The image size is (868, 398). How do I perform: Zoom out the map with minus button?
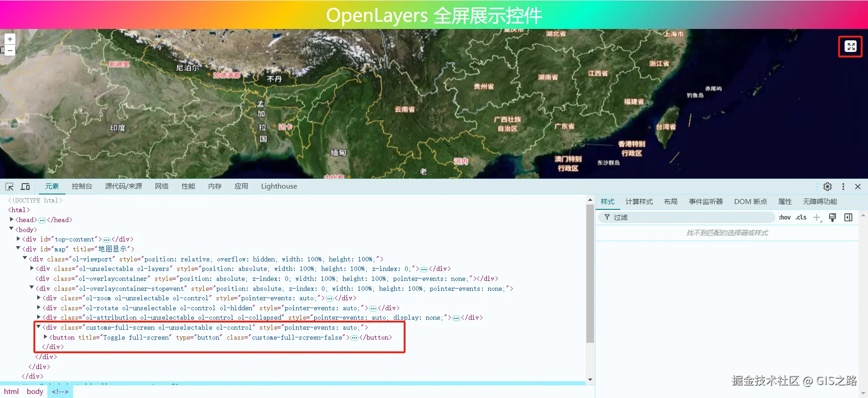(x=10, y=50)
